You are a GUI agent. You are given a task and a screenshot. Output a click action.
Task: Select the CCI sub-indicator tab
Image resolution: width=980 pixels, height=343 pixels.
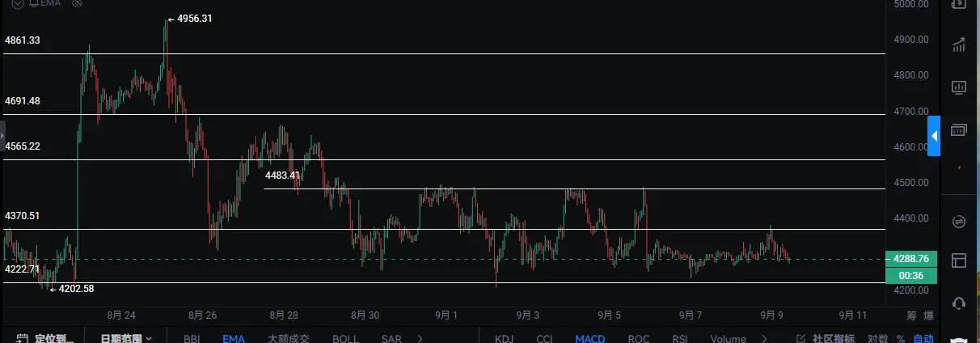click(x=544, y=338)
